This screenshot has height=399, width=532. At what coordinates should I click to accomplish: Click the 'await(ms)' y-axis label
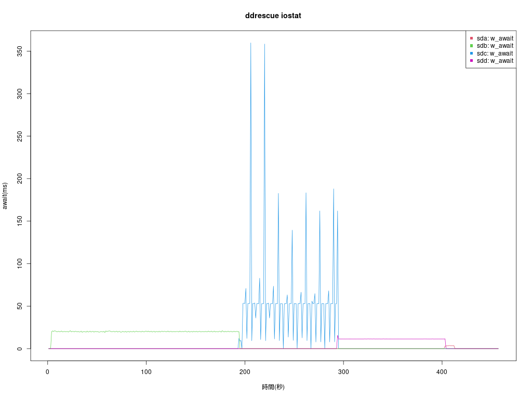pyautogui.click(x=5, y=195)
